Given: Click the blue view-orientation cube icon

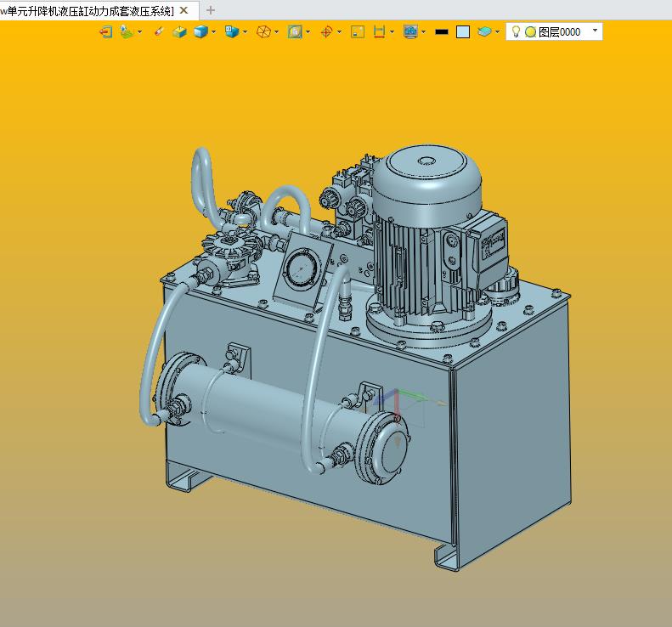Looking at the screenshot, I should pyautogui.click(x=232, y=31).
